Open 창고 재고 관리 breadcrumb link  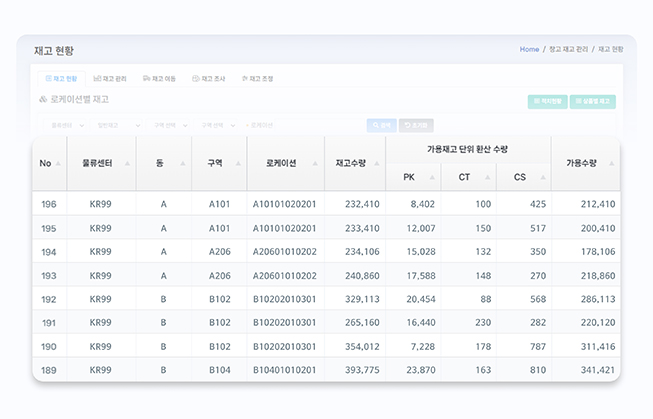pyautogui.click(x=568, y=49)
